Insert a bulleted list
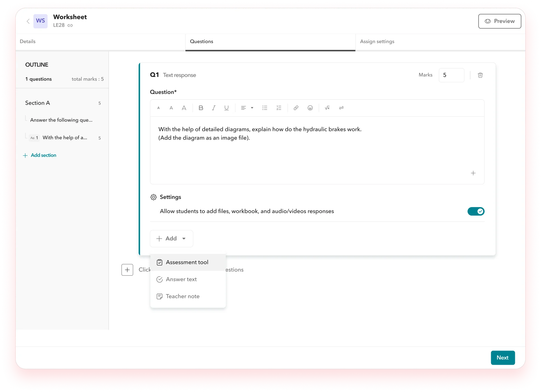The width and height of the screenshot is (541, 392). point(265,108)
